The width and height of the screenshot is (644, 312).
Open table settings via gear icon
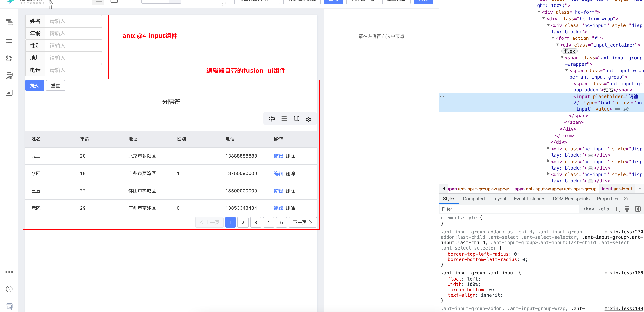pos(309,118)
